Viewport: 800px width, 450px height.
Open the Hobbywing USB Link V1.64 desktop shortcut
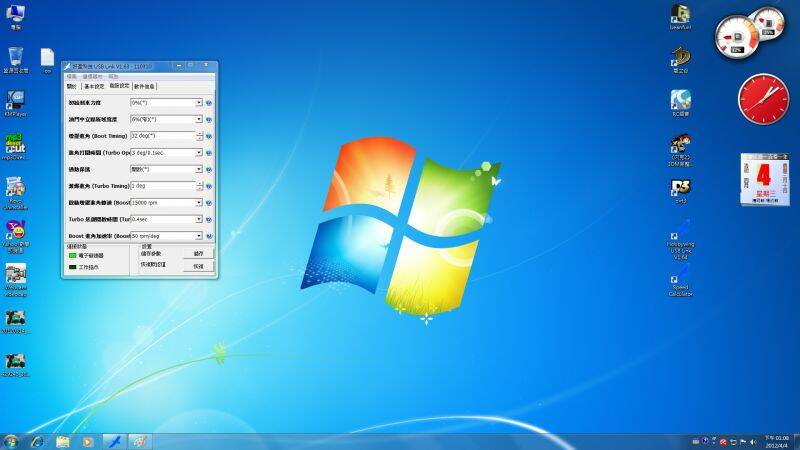680,240
